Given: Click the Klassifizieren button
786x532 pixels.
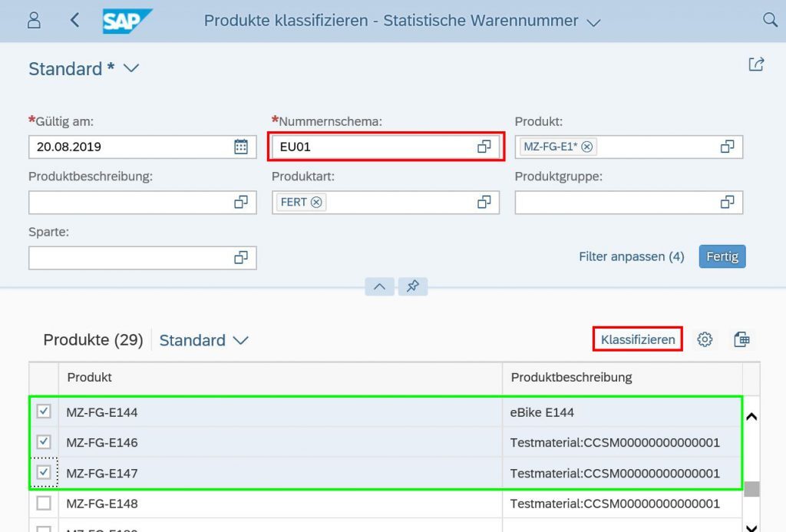Looking at the screenshot, I should (x=637, y=339).
